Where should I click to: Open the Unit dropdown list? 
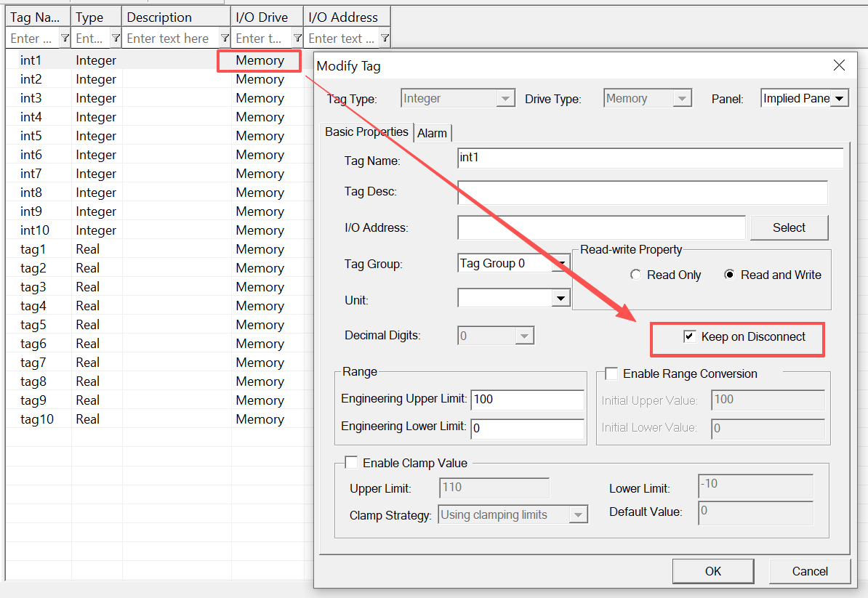pos(560,298)
